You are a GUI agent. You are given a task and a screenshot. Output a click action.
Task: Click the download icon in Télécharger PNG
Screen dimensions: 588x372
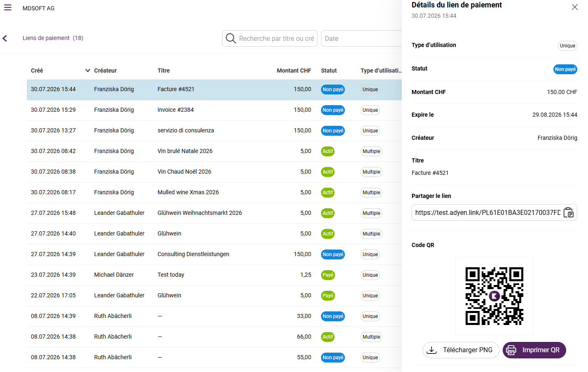pos(431,350)
